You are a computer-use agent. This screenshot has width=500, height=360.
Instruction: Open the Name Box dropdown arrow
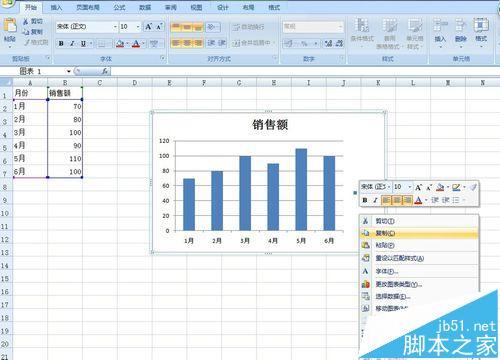coord(69,71)
